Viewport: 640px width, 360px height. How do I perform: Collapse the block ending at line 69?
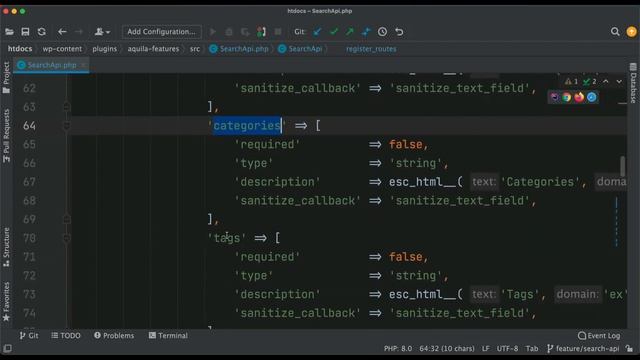pyautogui.click(x=67, y=220)
